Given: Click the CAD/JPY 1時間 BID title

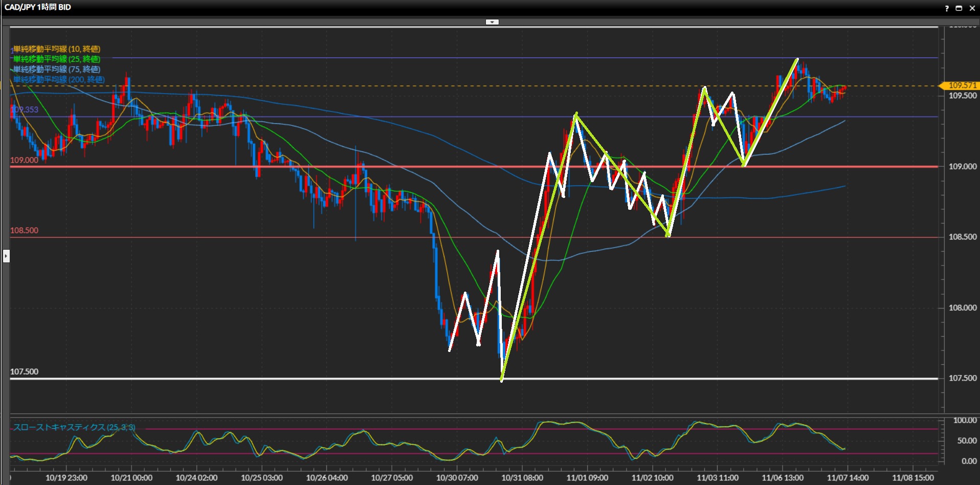Looking at the screenshot, I should pos(38,7).
